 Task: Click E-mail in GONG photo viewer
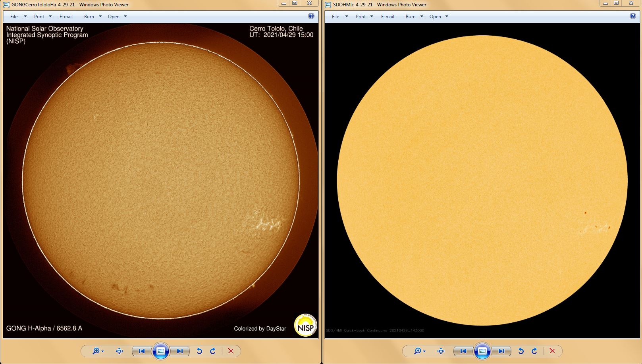[66, 17]
